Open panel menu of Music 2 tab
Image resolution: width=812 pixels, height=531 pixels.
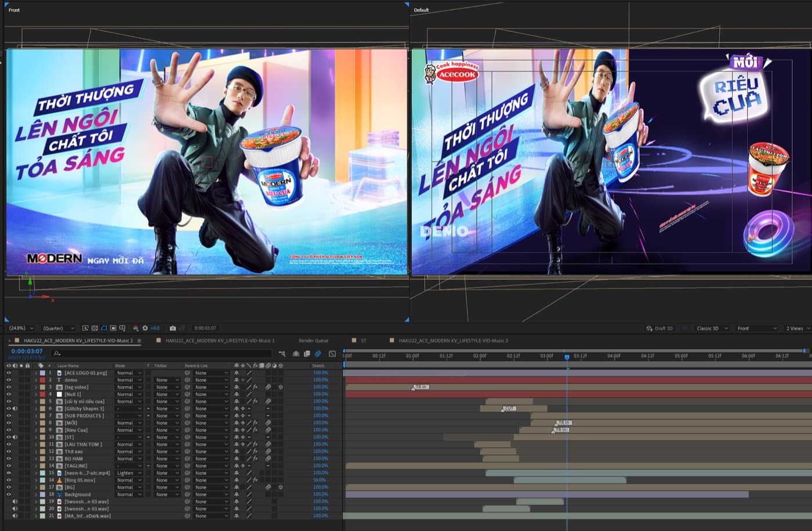[139, 341]
